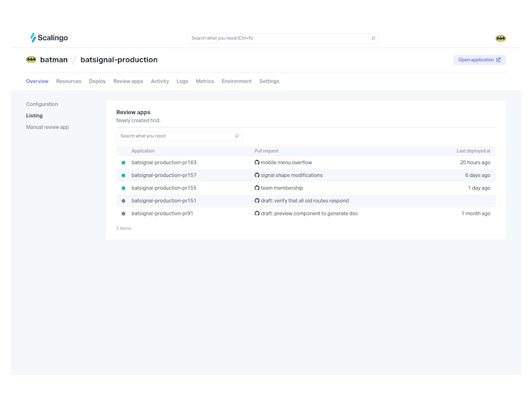This screenshot has height=404, width=532.
Task: Click GitHub icon next to team membership
Action: (257, 188)
